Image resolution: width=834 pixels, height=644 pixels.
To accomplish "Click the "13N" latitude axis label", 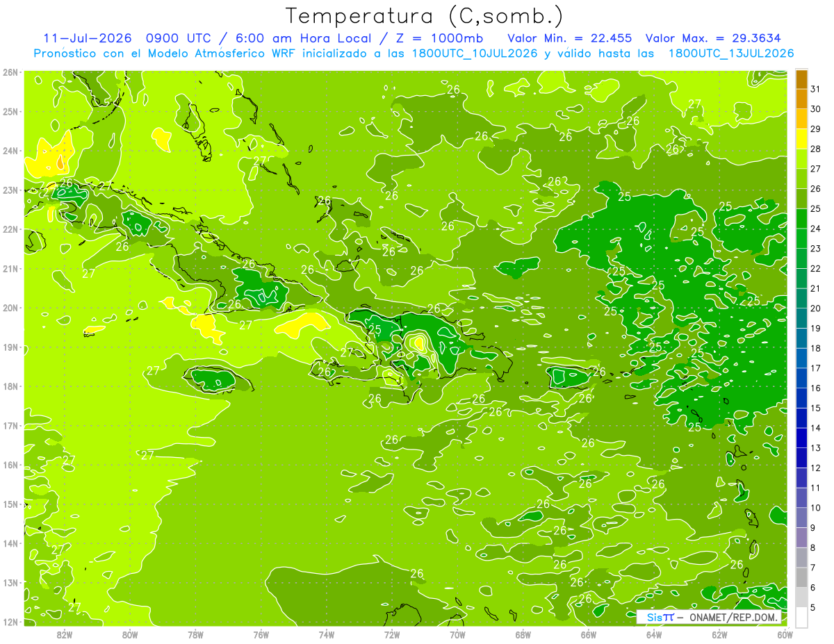I will click(10, 582).
